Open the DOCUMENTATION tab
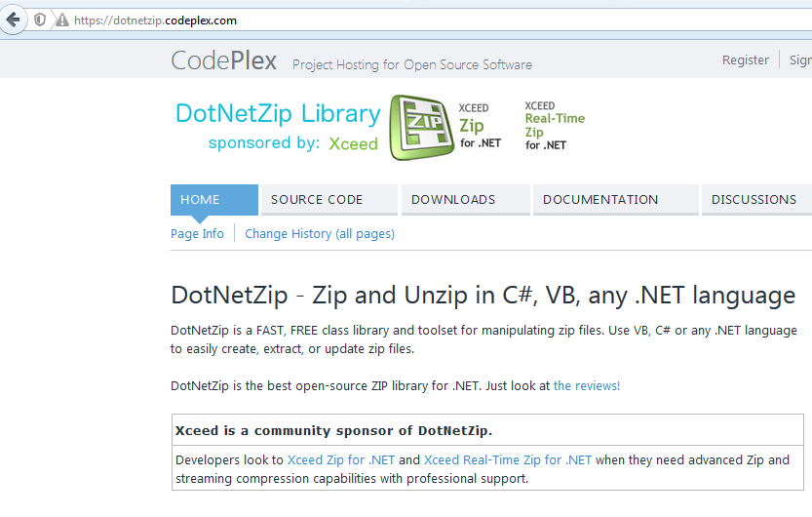 point(616,199)
